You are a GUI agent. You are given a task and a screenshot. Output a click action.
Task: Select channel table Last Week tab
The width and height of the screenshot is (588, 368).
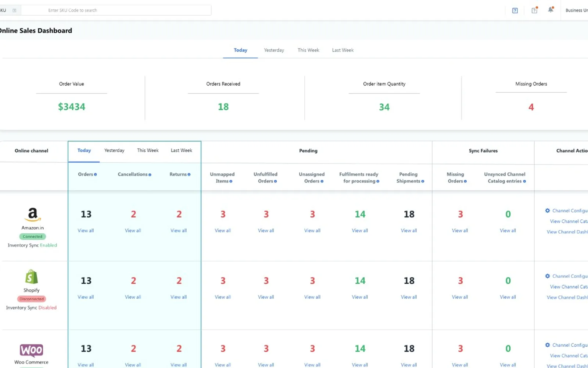[182, 151]
